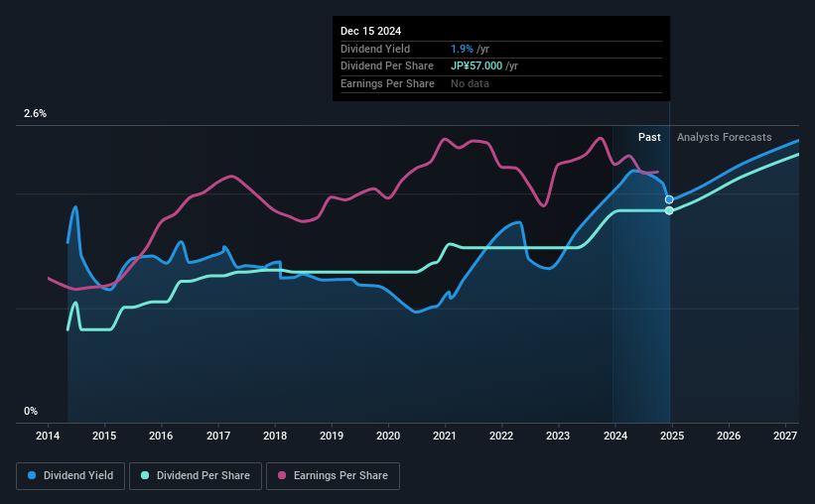Click the 2014 x-axis label

point(48,436)
